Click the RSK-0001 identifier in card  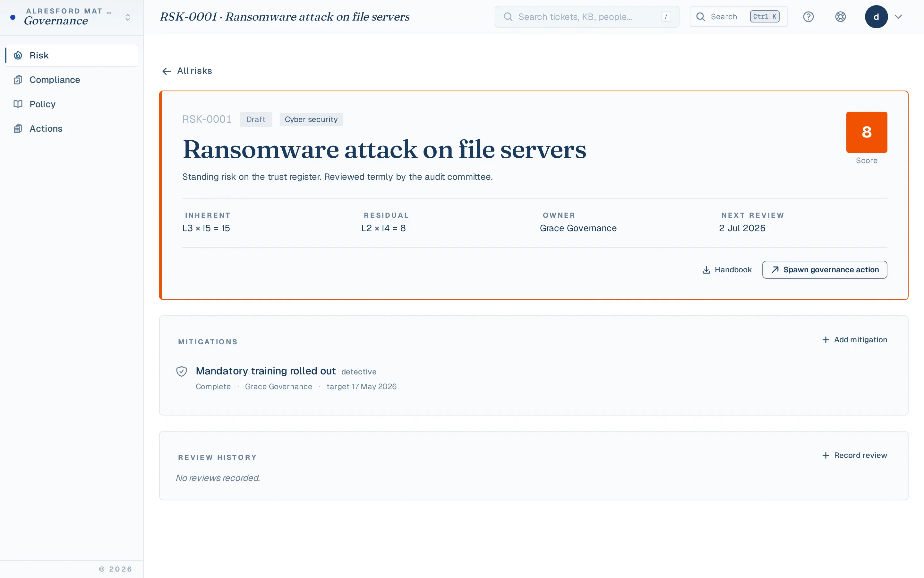click(207, 119)
